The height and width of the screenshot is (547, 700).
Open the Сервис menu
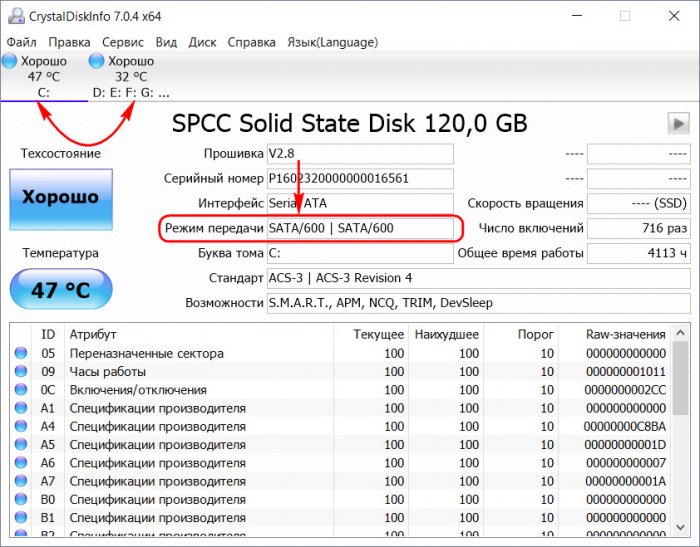(x=123, y=42)
